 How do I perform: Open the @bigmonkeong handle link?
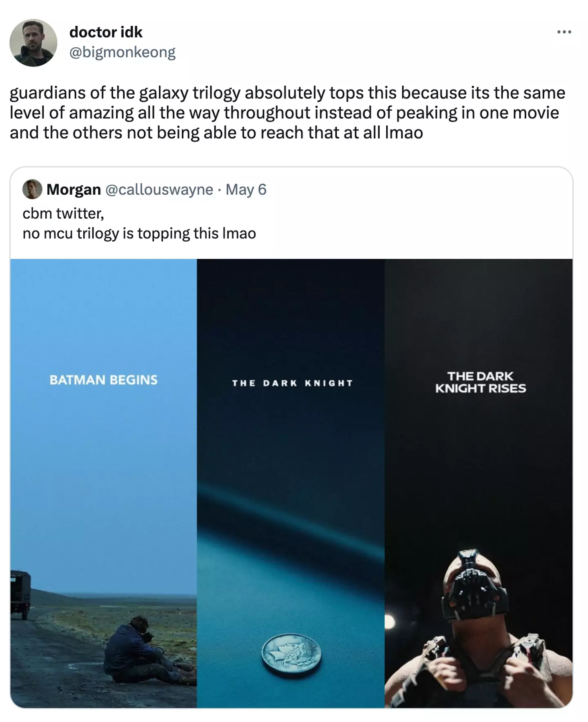tap(122, 52)
